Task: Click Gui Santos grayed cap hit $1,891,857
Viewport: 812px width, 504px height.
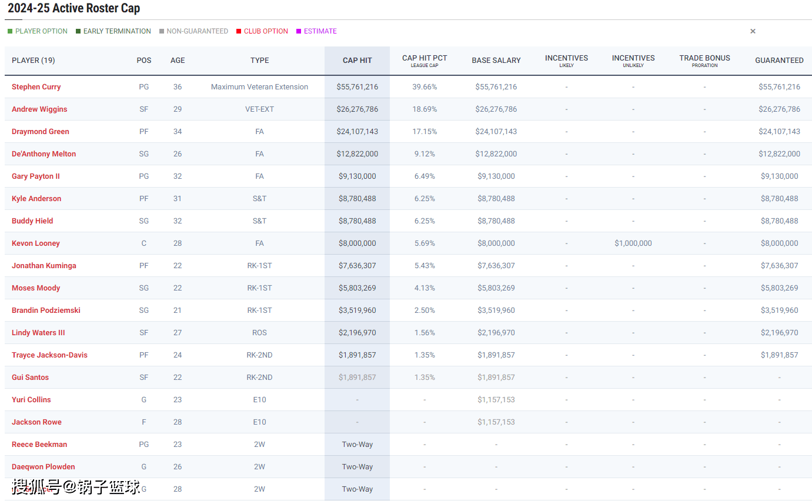Action: [357, 377]
